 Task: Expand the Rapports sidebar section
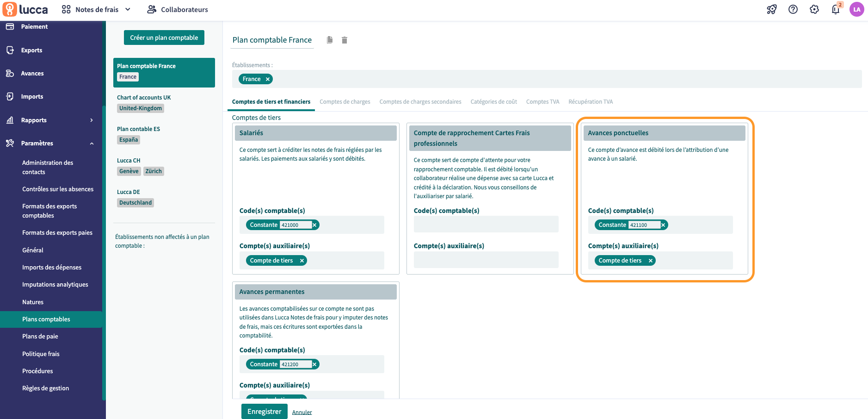[x=92, y=120]
